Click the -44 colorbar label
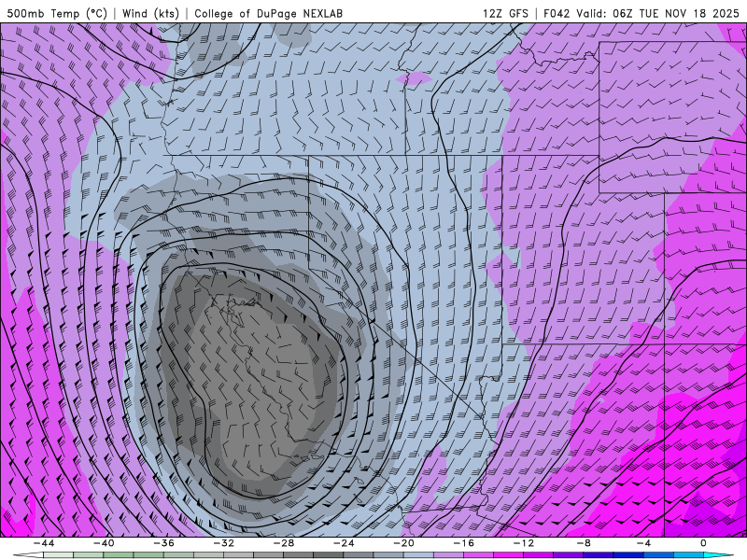Image resolution: width=747 pixels, height=560 pixels. click(x=44, y=543)
